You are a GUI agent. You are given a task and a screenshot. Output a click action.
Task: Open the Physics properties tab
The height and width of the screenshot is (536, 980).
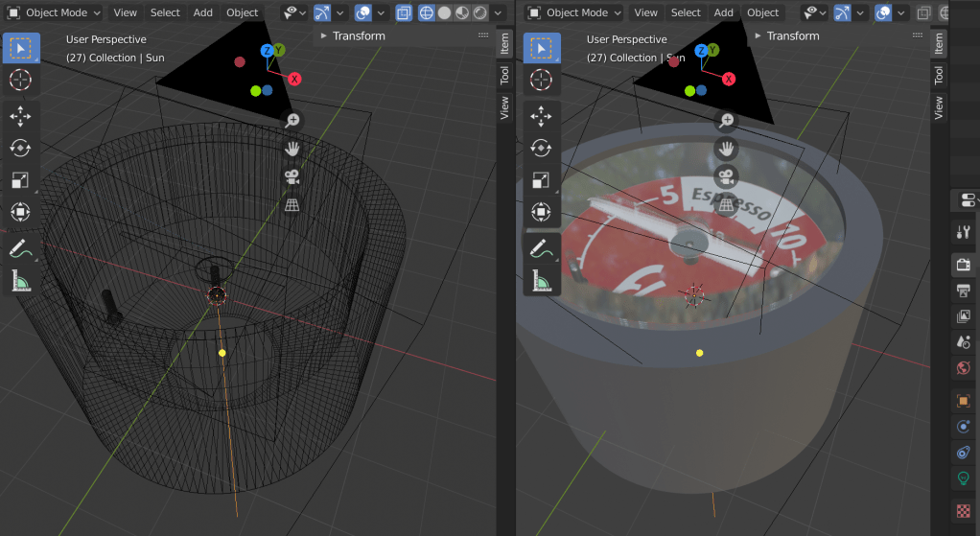pos(963,427)
